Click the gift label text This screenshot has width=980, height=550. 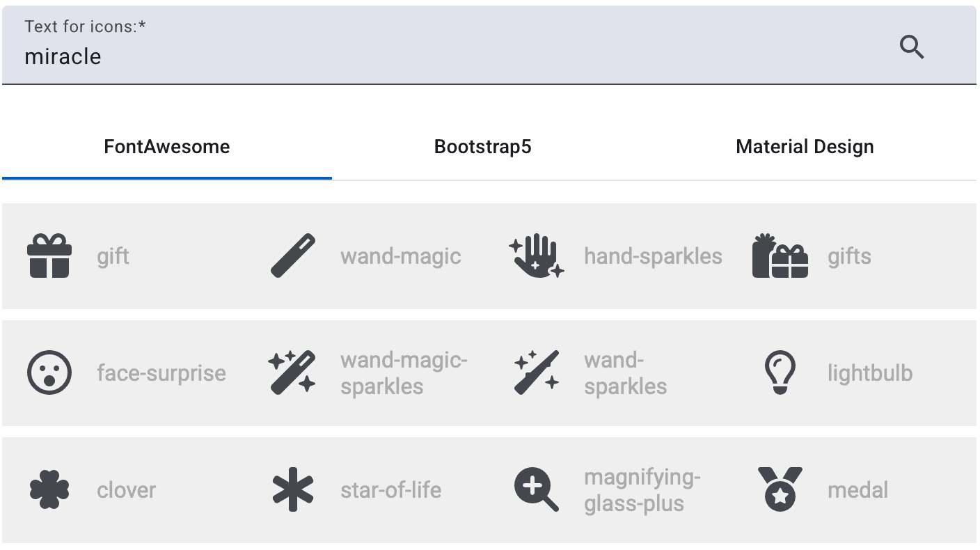(x=113, y=256)
